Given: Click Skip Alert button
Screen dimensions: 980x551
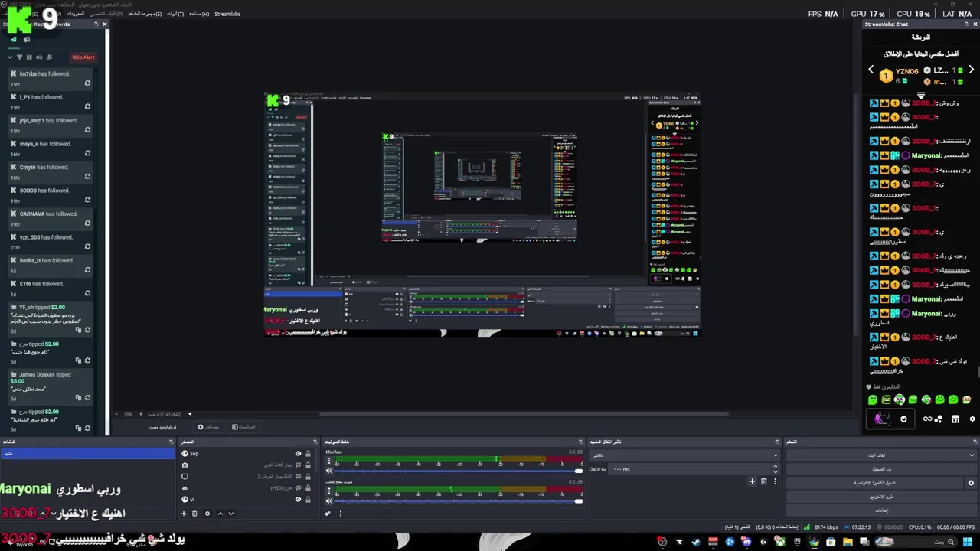Looking at the screenshot, I should [x=83, y=57].
